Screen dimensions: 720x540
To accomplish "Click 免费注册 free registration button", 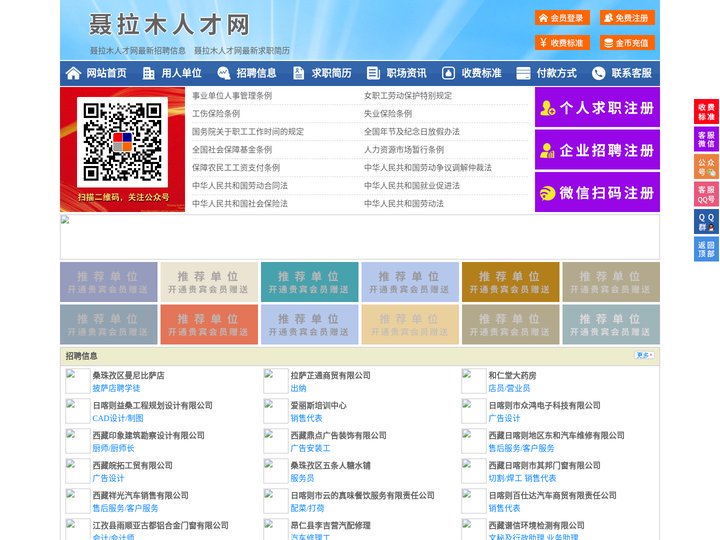I will click(x=627, y=18).
